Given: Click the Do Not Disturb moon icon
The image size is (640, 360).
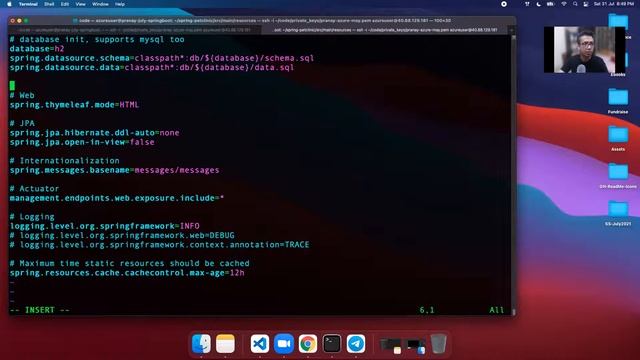Looking at the screenshot, I should click(538, 4).
